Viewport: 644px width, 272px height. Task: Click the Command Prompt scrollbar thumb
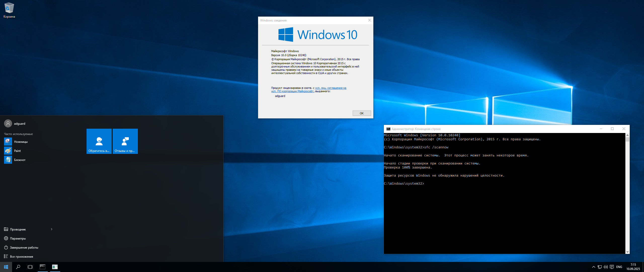627,140
